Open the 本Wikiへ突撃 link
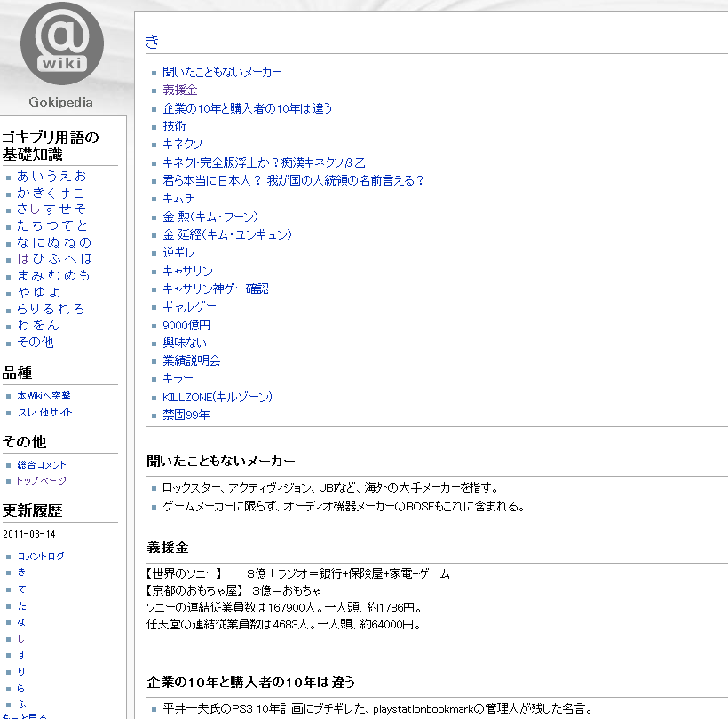Image resolution: width=728 pixels, height=719 pixels. tap(44, 396)
